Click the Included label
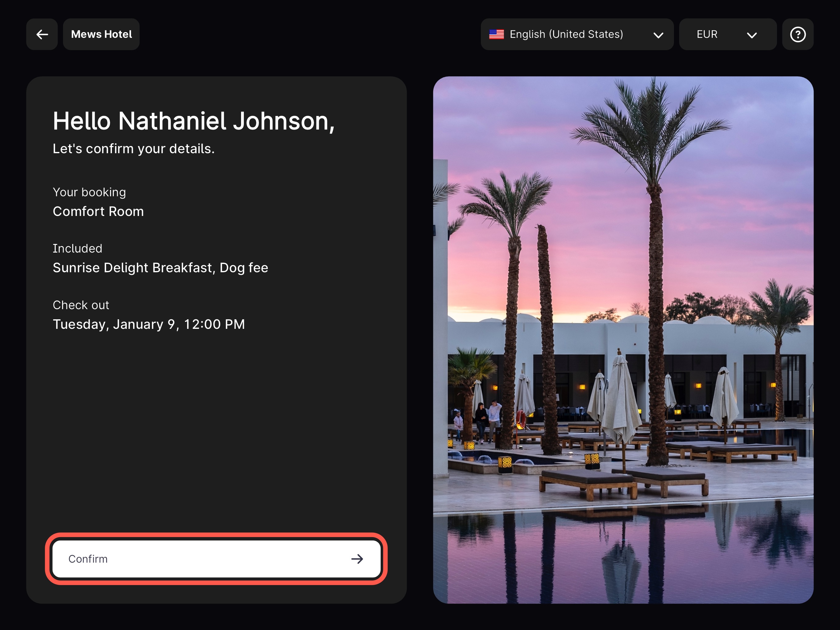The width and height of the screenshot is (840, 630). (77, 249)
